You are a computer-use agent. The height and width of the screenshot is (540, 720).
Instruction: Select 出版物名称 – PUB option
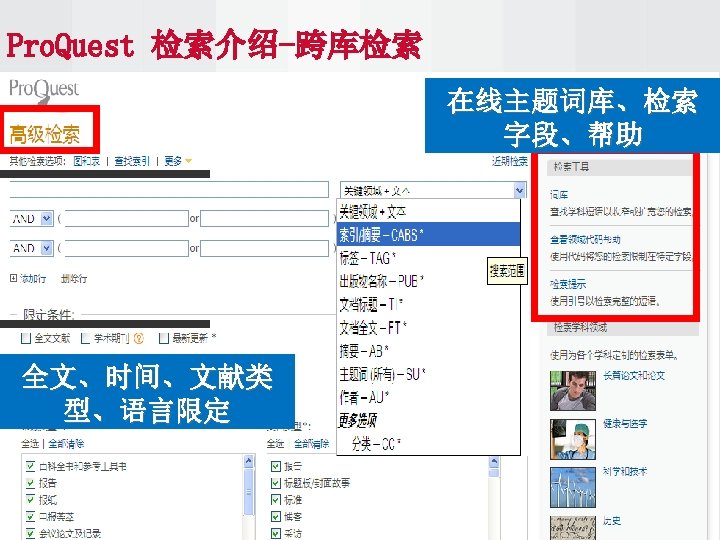pos(428,281)
